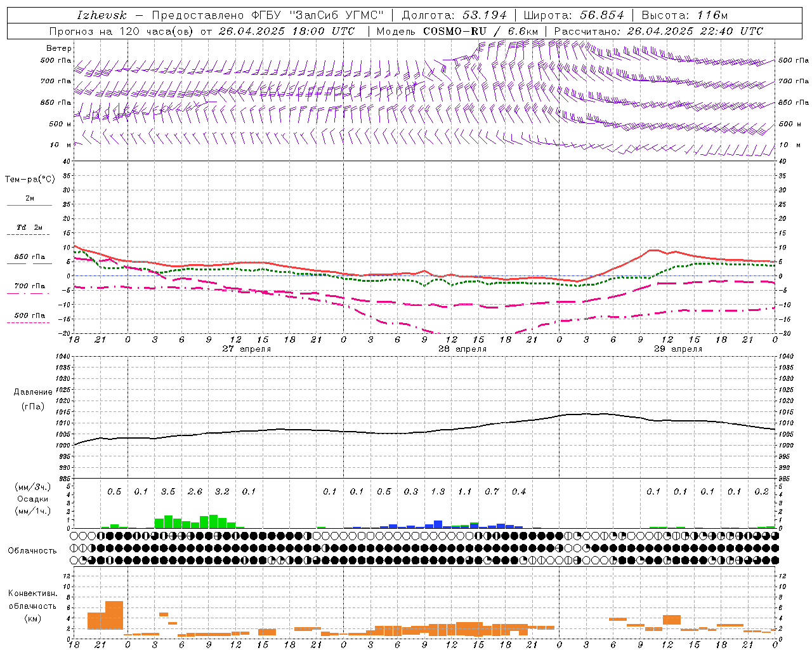Click the Осадки precipitation label
This screenshot has height=650, width=812.
33,499
